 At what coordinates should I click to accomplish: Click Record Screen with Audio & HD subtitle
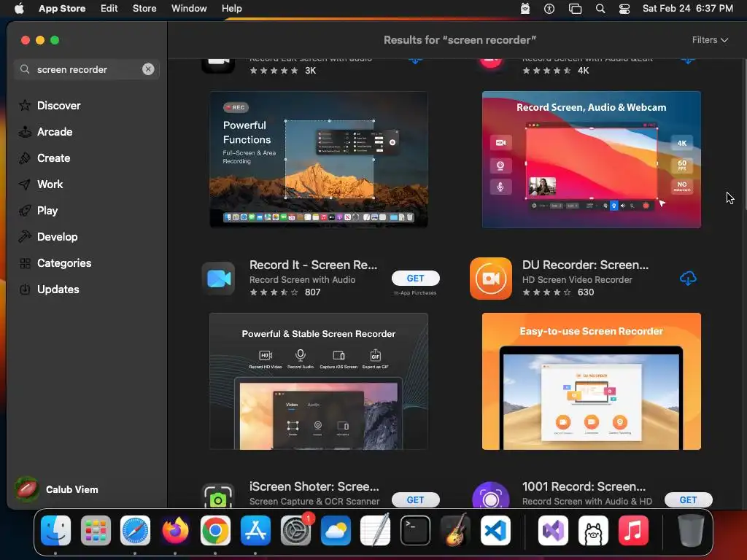tap(587, 501)
